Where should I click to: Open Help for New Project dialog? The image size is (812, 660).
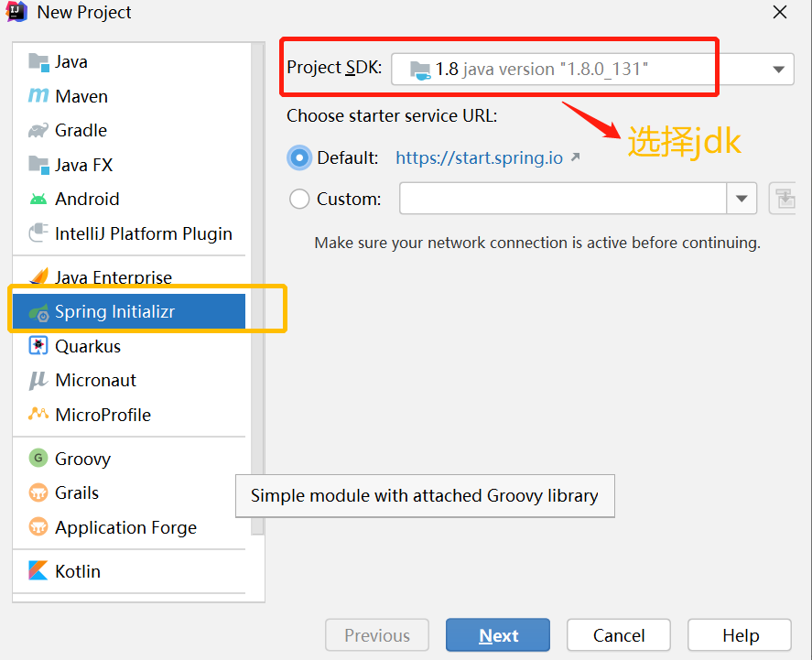tap(740, 634)
